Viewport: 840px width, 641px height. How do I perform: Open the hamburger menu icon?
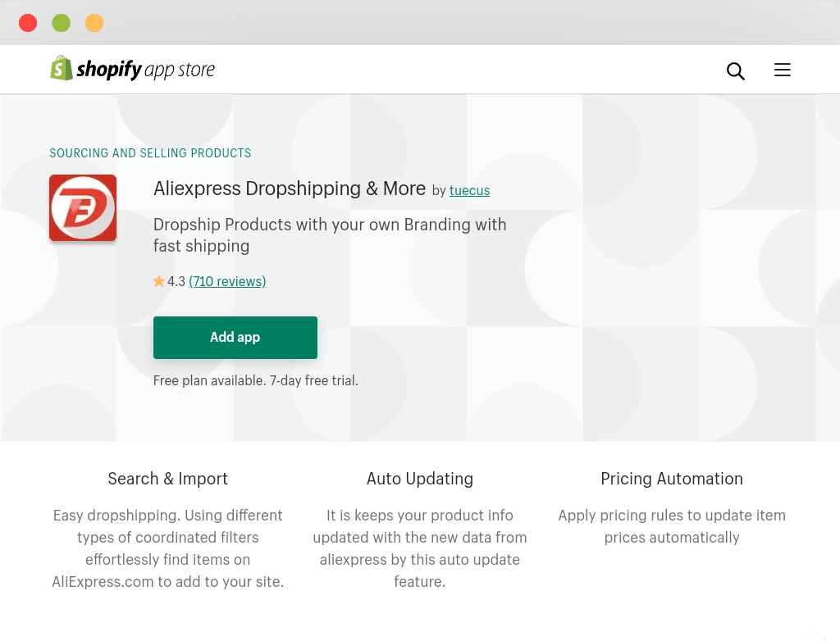coord(782,70)
